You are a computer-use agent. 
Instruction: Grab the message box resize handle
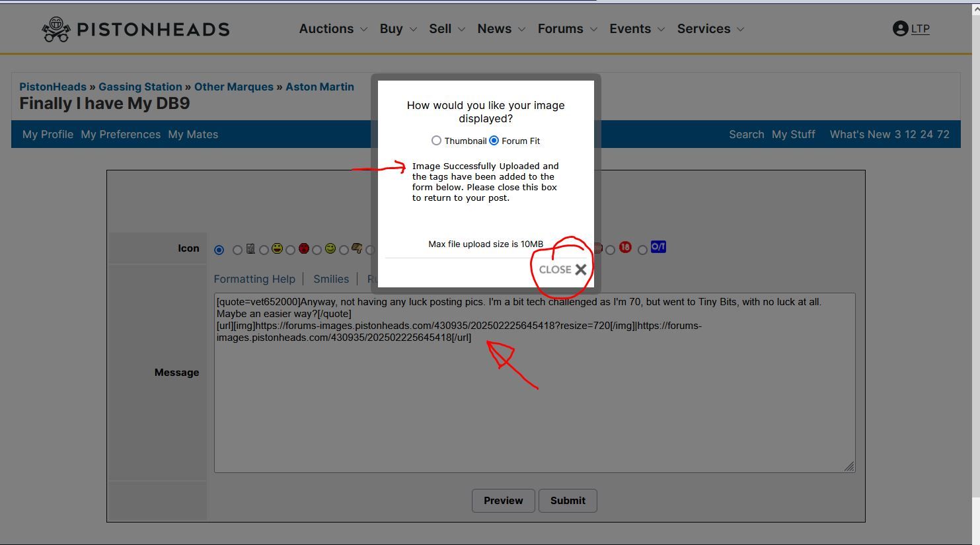[x=849, y=466]
